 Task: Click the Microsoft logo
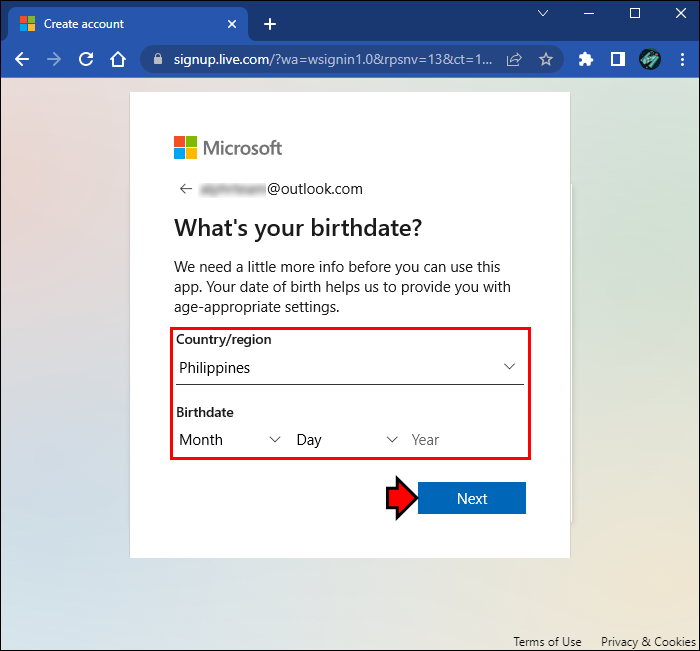click(228, 148)
